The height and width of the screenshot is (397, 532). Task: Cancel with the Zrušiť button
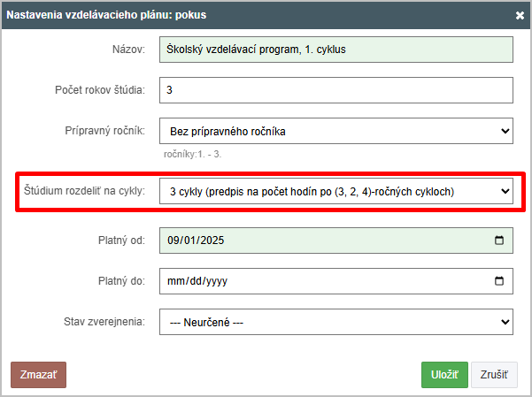click(x=494, y=375)
